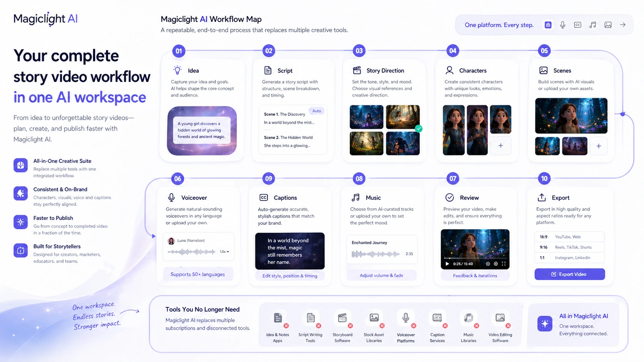Click the Voiceover Platforms icon
This screenshot has height=362, width=644.
tap(406, 318)
